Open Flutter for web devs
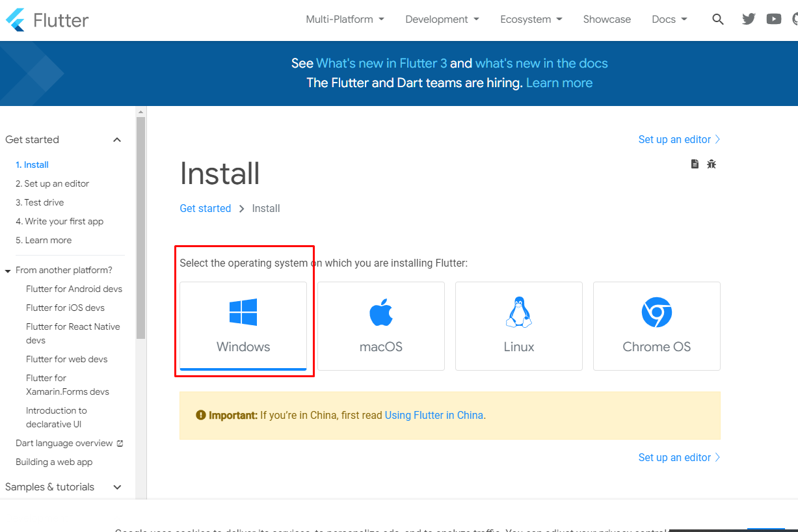The image size is (798, 532). click(67, 359)
